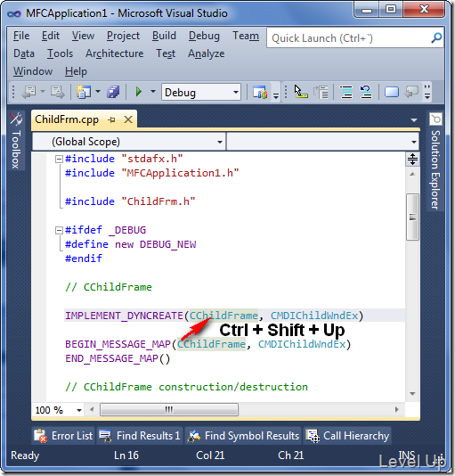The image size is (455, 476).
Task: Click the New Project toolbar icon
Action: (84, 92)
